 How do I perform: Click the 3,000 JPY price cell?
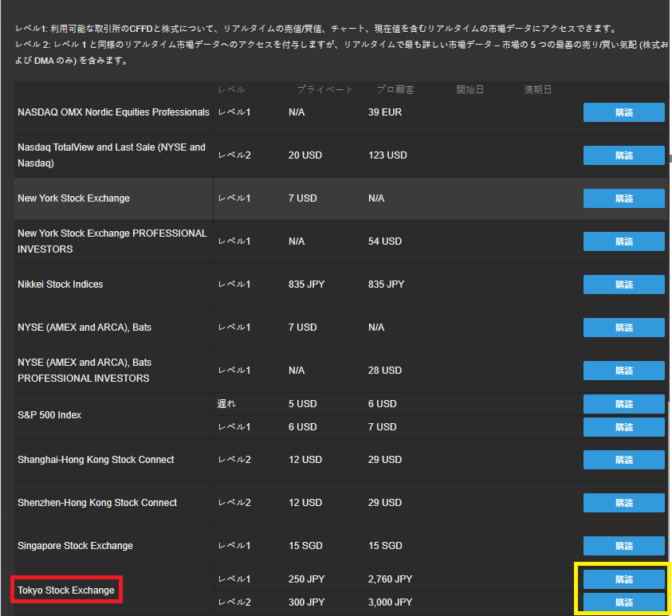pyautogui.click(x=390, y=602)
